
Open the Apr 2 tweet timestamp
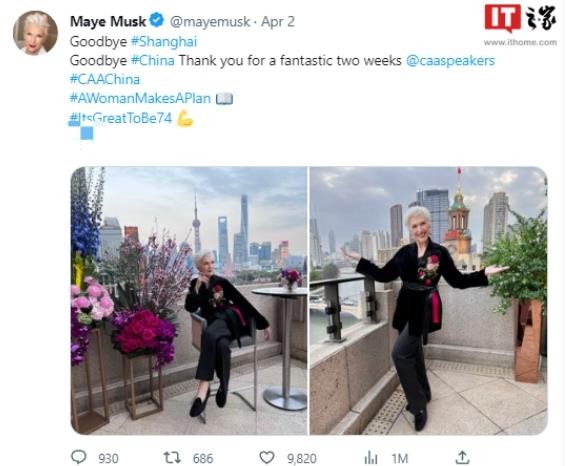click(x=278, y=22)
